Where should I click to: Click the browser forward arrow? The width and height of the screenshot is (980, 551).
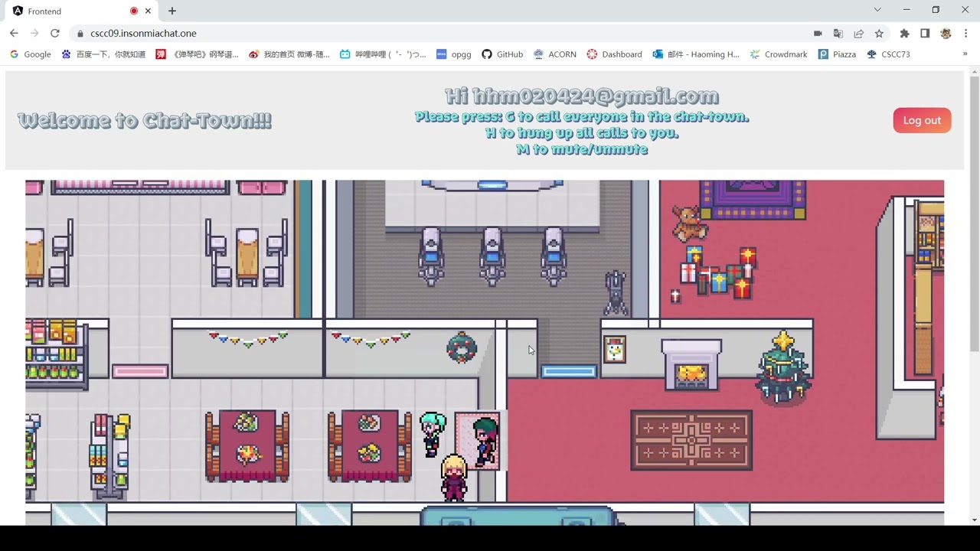point(34,33)
